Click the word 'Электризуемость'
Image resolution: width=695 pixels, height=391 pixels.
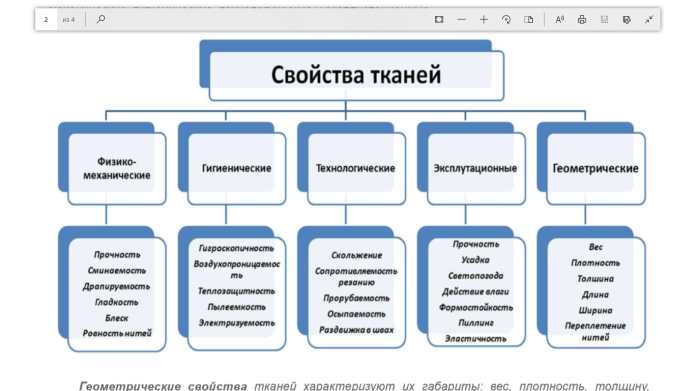237,323
